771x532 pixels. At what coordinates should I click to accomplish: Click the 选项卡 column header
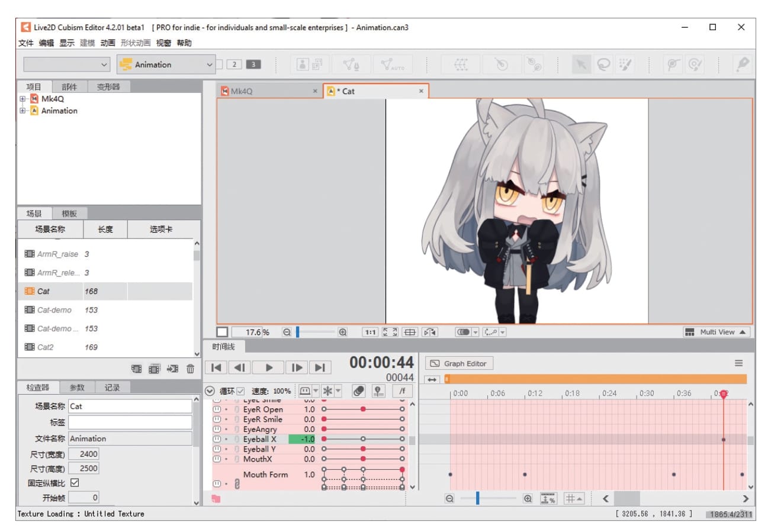point(161,230)
